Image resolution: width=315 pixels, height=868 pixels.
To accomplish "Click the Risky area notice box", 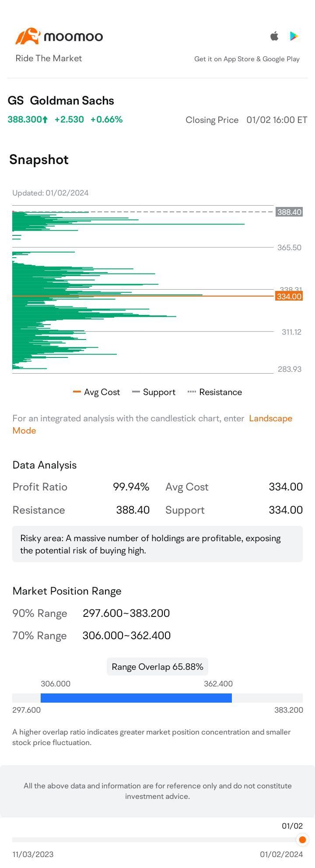I will (157, 544).
